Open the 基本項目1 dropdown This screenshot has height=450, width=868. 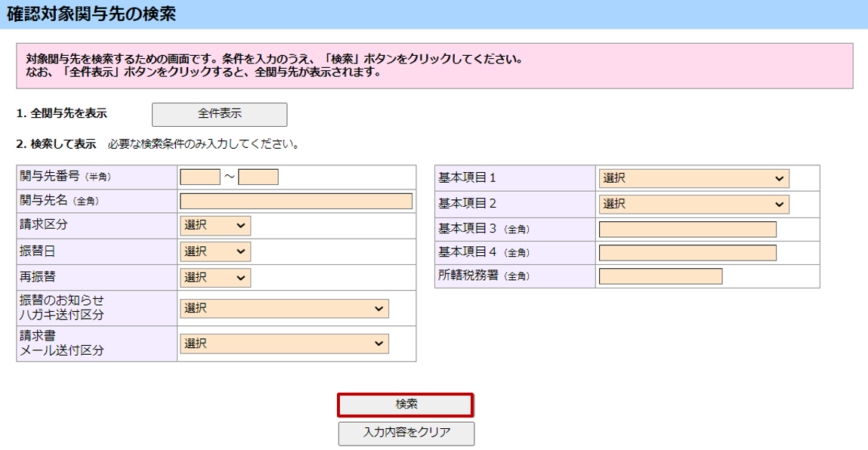click(693, 178)
